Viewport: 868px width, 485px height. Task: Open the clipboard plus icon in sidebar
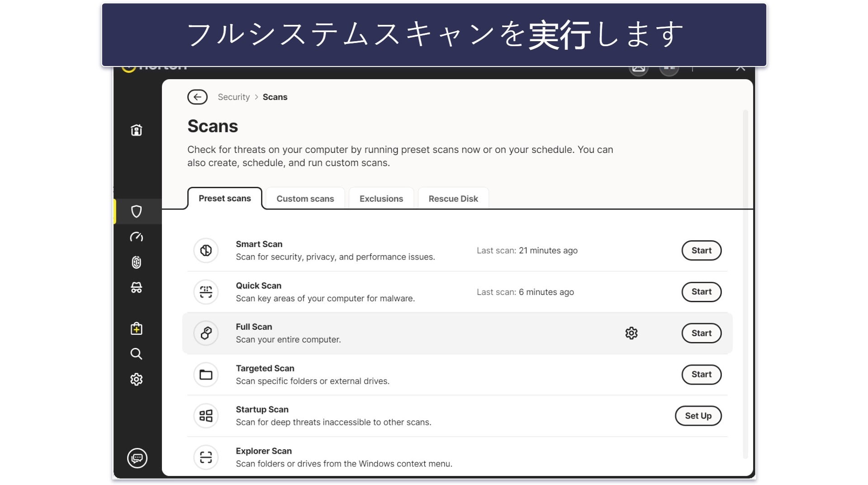[136, 328]
